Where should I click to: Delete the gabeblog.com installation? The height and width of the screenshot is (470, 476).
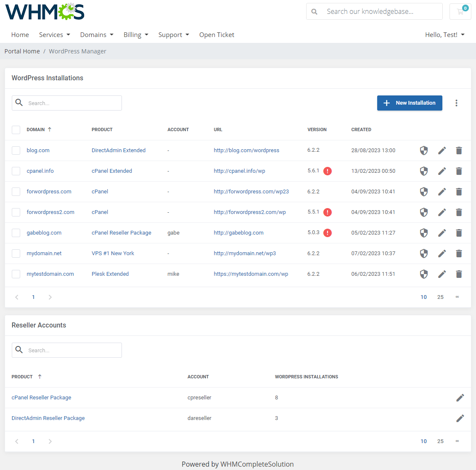coord(459,232)
